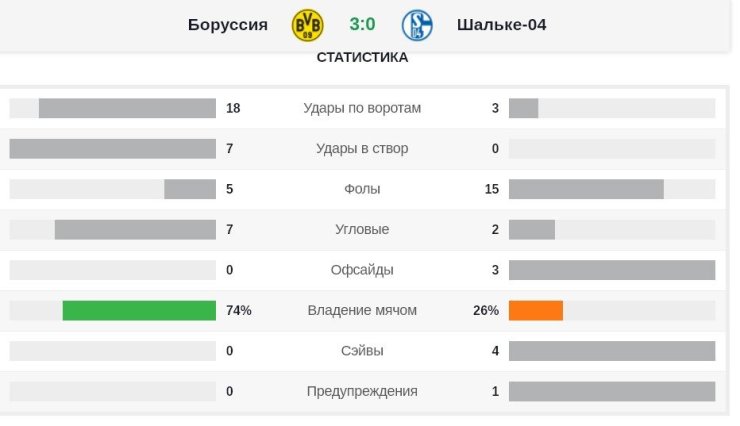Click the 3:0 match score

point(362,25)
